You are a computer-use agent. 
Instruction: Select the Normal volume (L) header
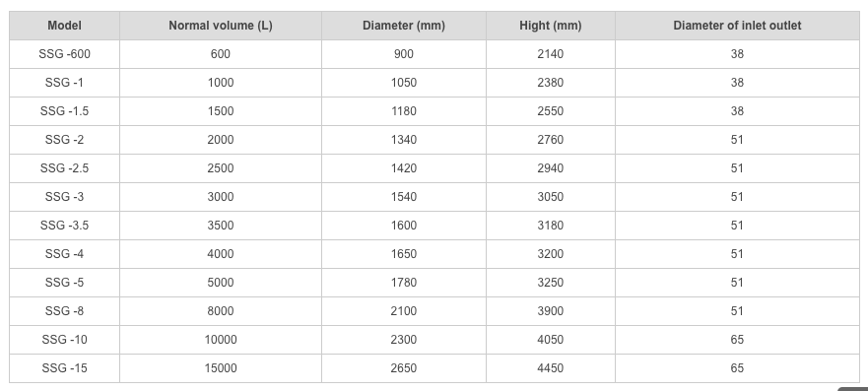pos(221,26)
